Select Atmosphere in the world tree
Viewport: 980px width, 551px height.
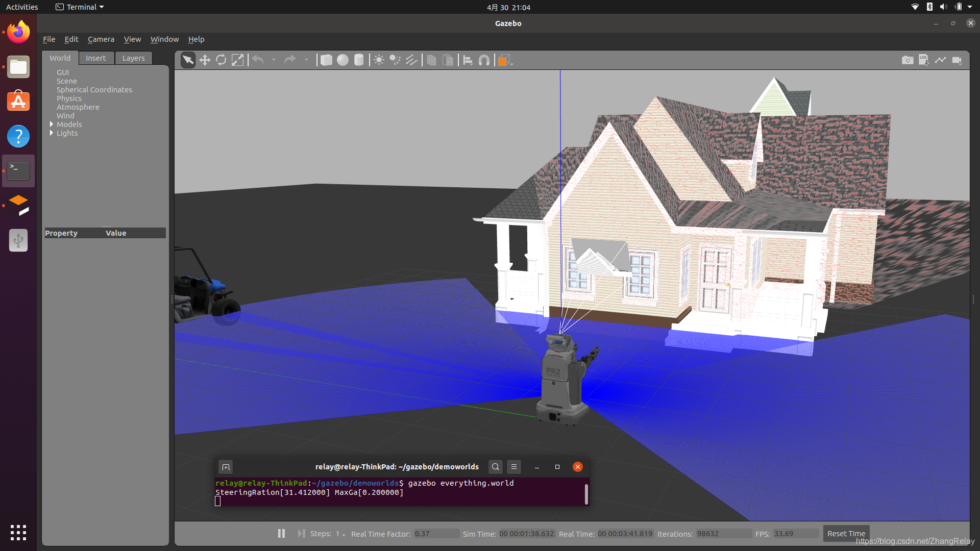coord(78,107)
